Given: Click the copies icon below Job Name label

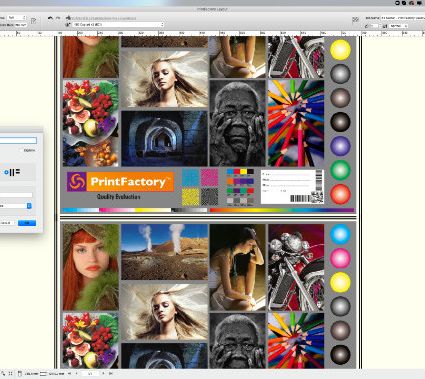Looking at the screenshot, I should (367, 26).
